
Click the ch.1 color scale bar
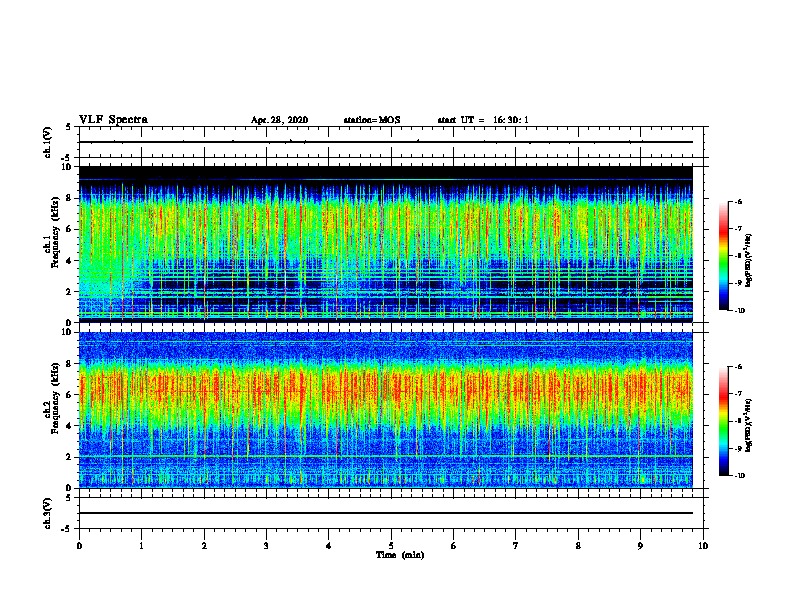coord(723,256)
